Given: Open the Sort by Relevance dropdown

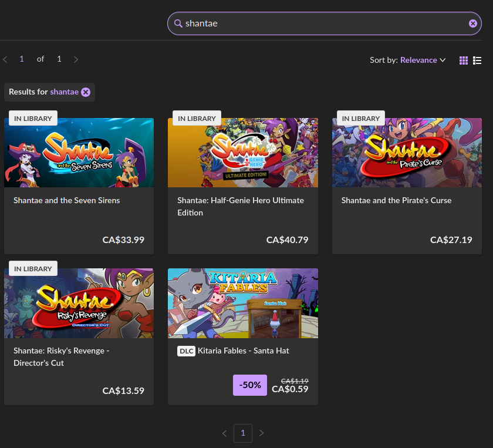Looking at the screenshot, I should [x=422, y=60].
